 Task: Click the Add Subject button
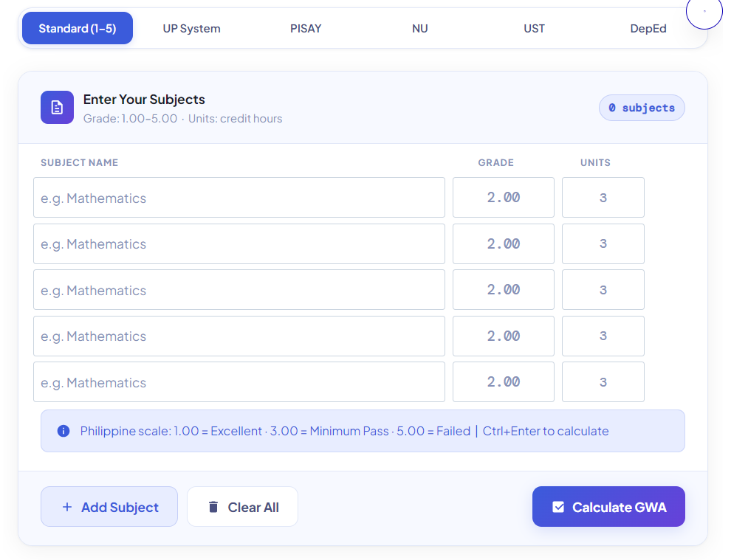tap(109, 507)
